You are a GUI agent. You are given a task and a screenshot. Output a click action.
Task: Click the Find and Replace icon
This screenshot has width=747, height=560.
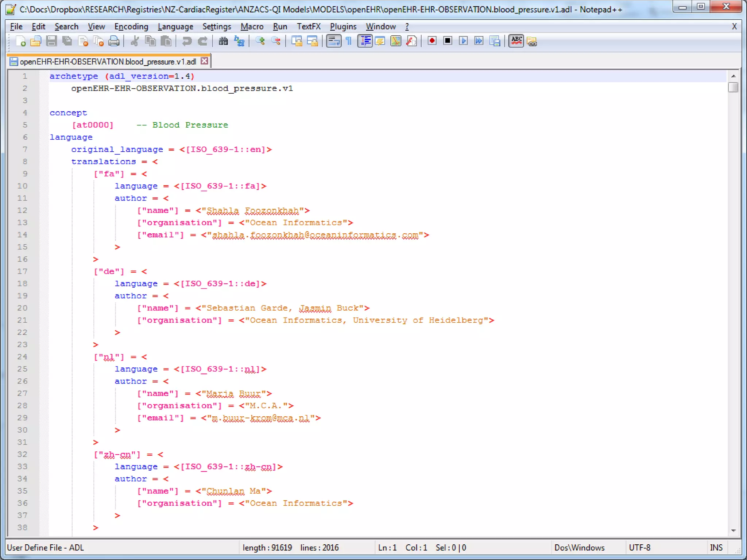coord(239,41)
